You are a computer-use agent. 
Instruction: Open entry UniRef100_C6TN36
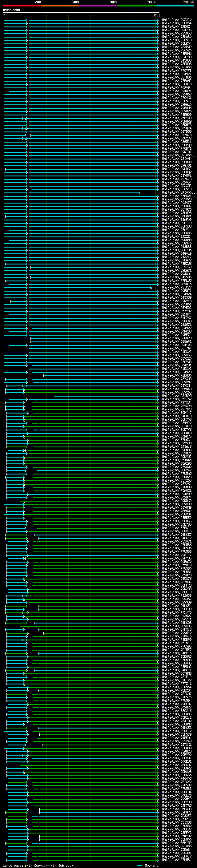[x=177, y=78]
